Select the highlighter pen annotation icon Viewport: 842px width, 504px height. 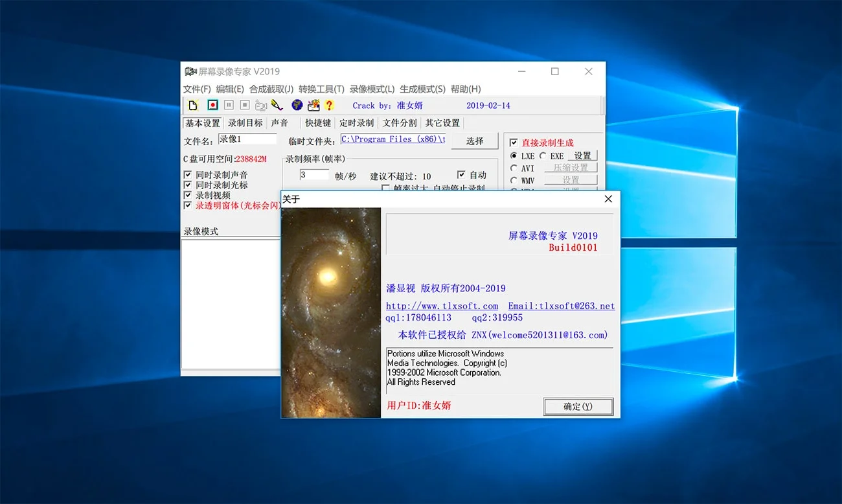[277, 105]
